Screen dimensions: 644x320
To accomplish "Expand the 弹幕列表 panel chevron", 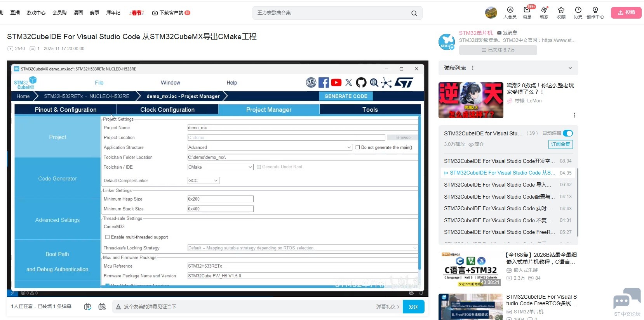I will click(570, 68).
